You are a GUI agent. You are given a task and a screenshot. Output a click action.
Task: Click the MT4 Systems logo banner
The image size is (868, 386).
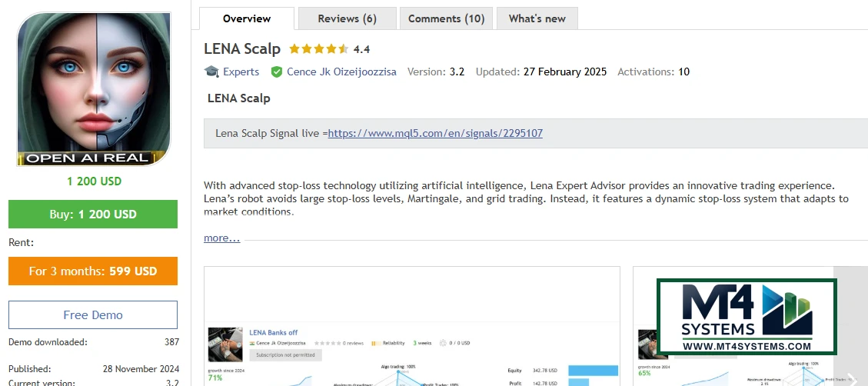pos(747,317)
